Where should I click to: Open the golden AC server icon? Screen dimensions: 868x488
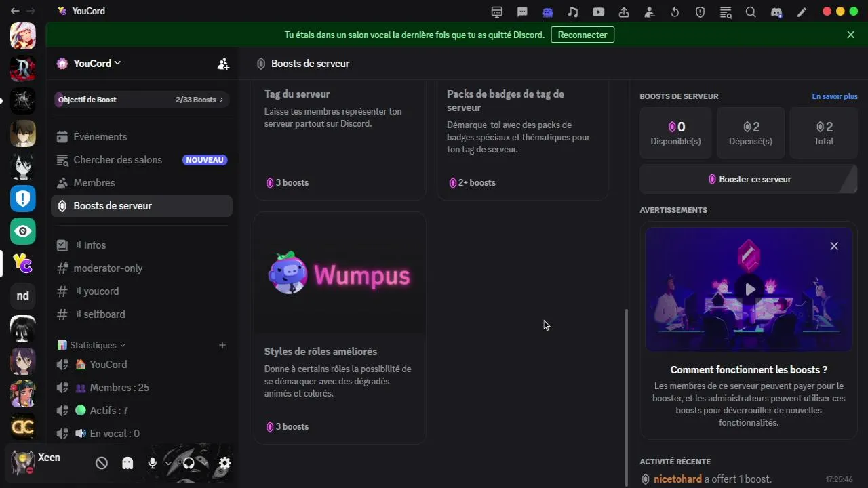(x=23, y=426)
